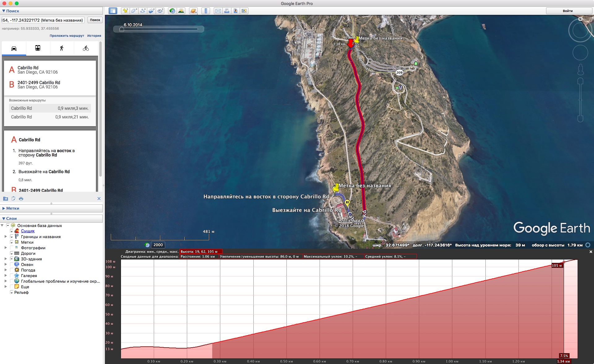This screenshot has height=364, width=594.
Task: Click the Street View pegman icon
Action: click(x=581, y=70)
